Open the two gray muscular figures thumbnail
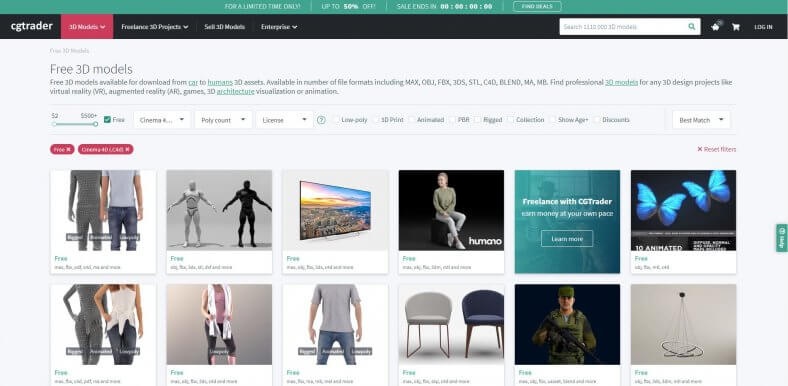 pyautogui.click(x=219, y=210)
